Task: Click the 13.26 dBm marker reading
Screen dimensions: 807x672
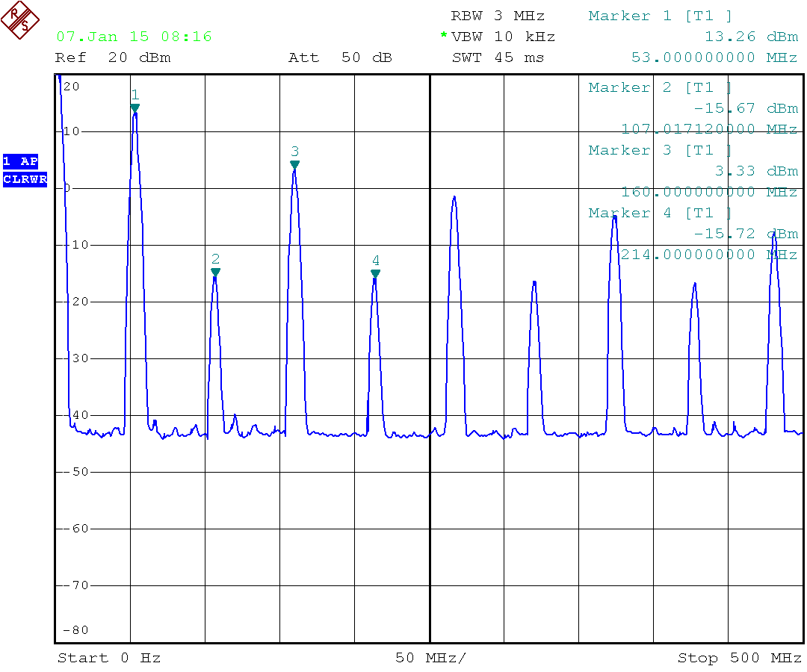Action: pyautogui.click(x=751, y=37)
